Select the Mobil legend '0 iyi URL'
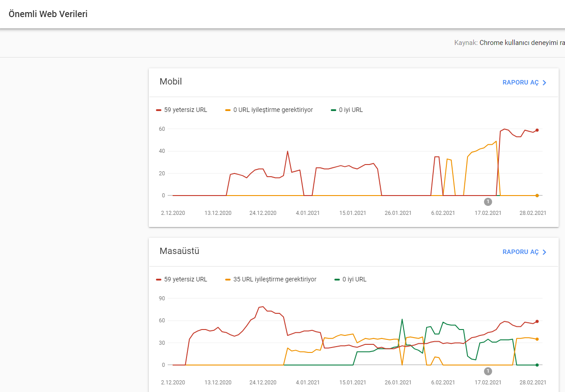 click(347, 110)
